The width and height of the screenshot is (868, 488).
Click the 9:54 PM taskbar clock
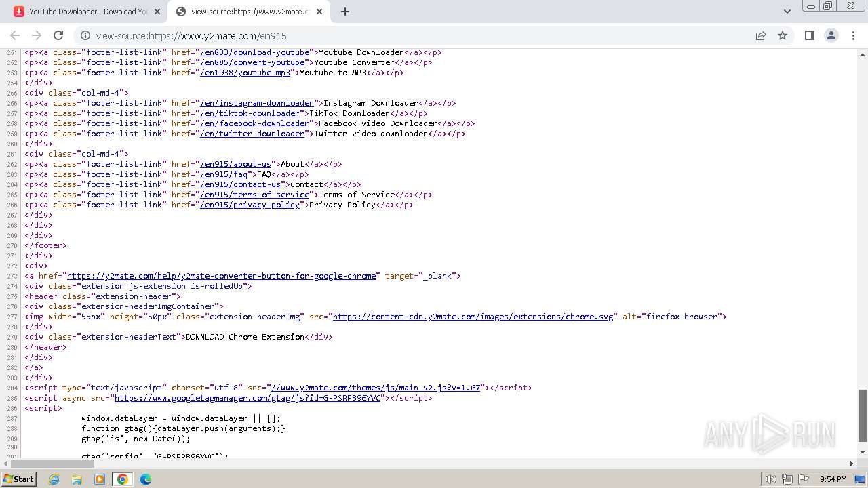click(x=833, y=479)
